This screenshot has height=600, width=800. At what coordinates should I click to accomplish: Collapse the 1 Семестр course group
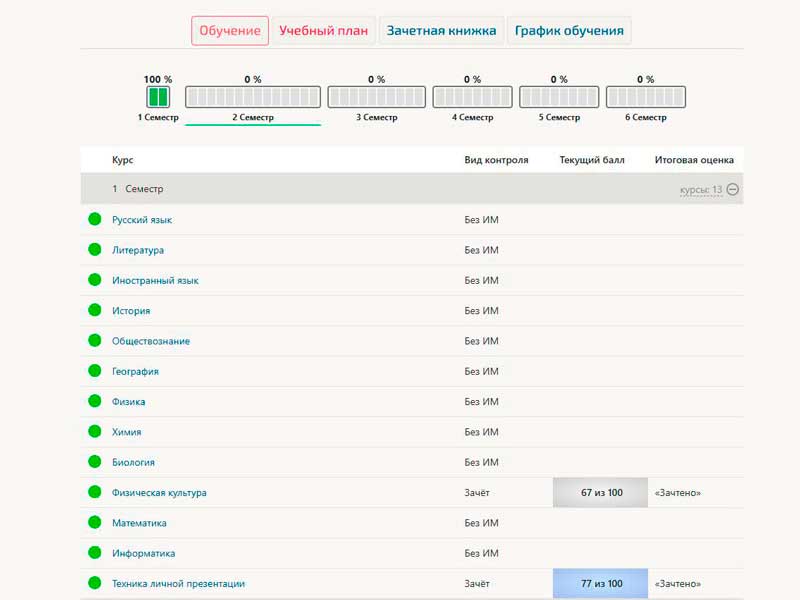733,189
